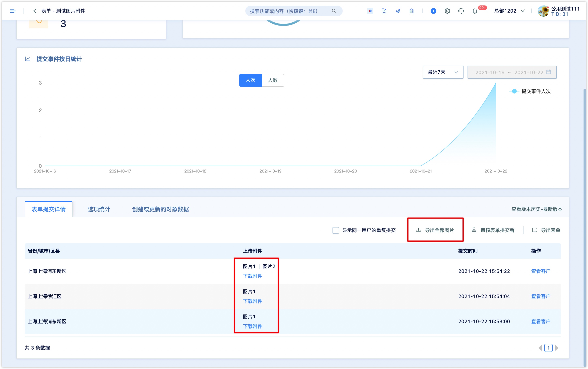Click the export icon for 导出表单

click(534, 230)
